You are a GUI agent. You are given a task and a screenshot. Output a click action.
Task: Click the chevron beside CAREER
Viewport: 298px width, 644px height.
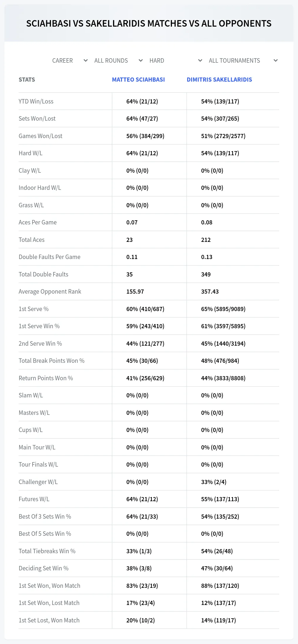tap(86, 61)
